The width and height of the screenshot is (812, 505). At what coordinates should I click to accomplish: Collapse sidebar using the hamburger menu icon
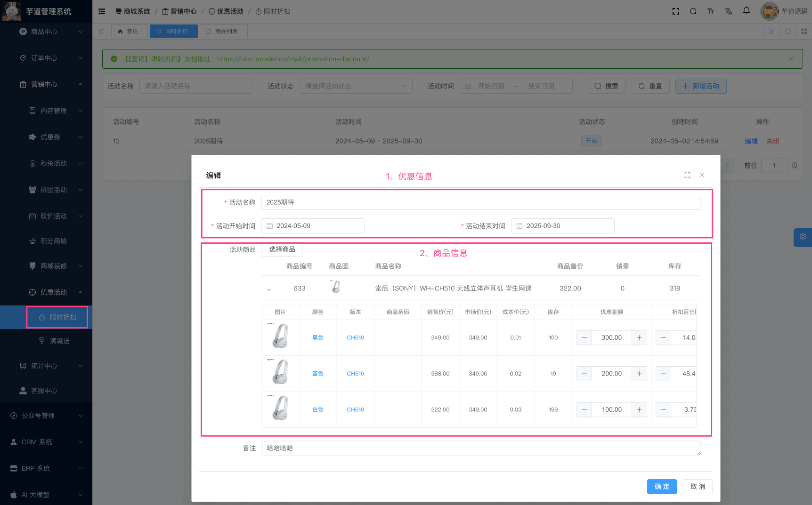[x=102, y=11]
